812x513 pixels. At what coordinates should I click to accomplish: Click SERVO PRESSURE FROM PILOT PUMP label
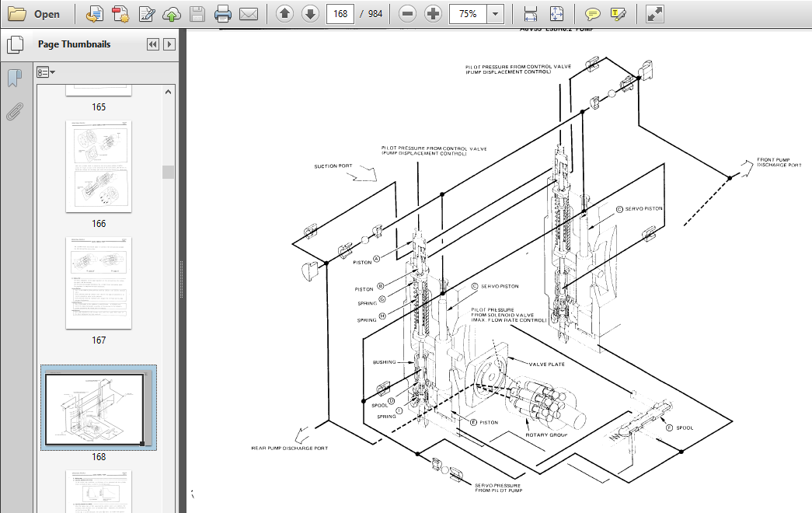coord(499,488)
